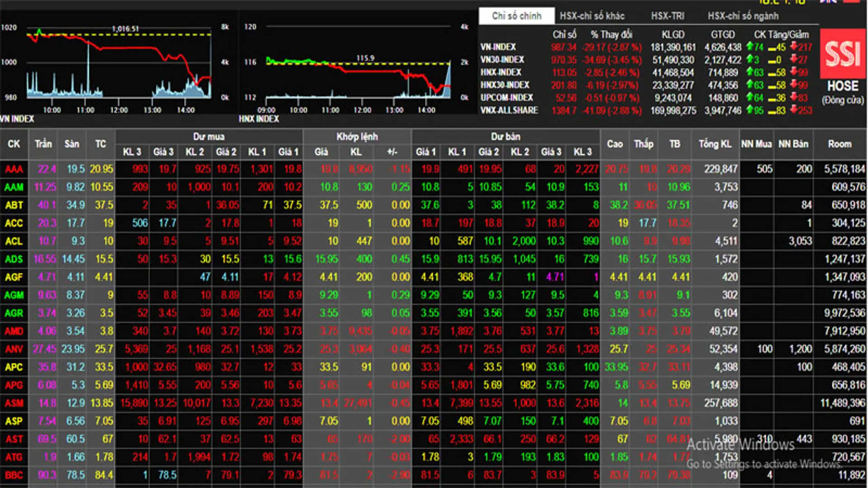Image resolution: width=868 pixels, height=488 pixels.
Task: Open ticker AGR
Action: [14, 314]
